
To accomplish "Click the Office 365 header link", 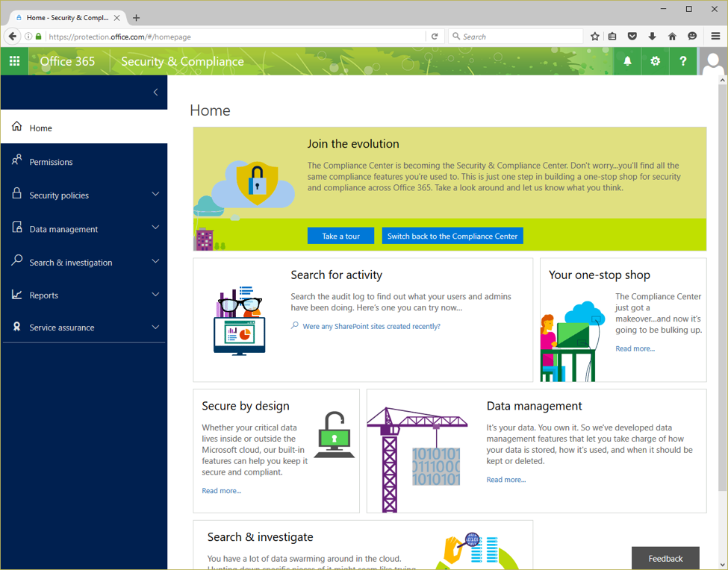I will click(67, 61).
